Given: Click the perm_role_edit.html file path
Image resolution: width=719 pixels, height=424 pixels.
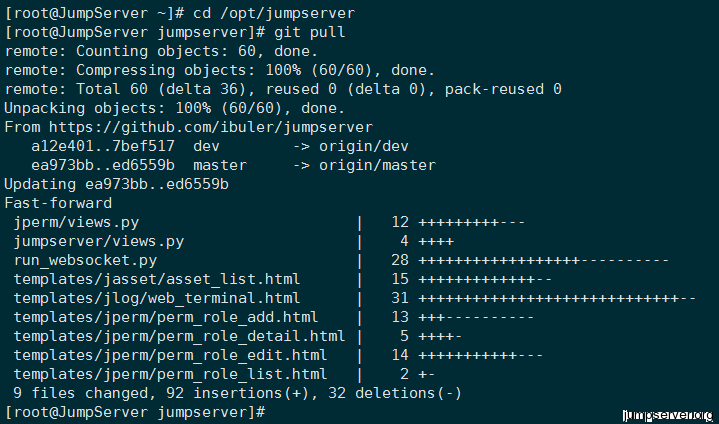Looking at the screenshot, I should coord(170,355).
